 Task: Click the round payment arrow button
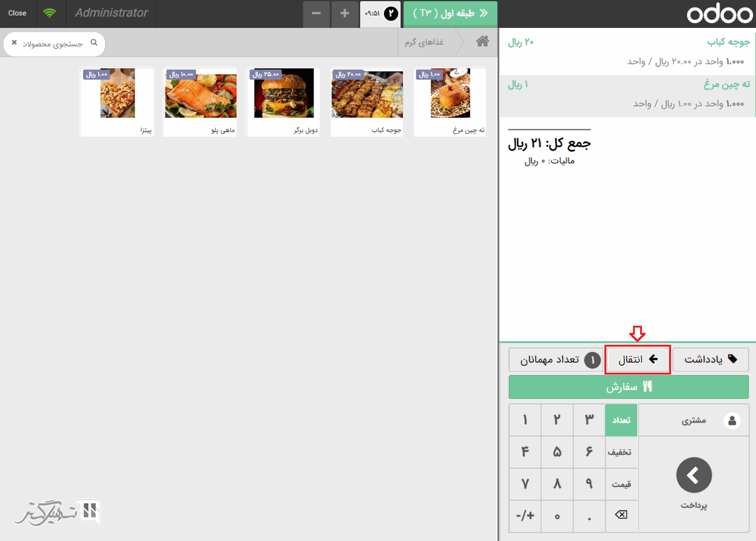(x=694, y=475)
